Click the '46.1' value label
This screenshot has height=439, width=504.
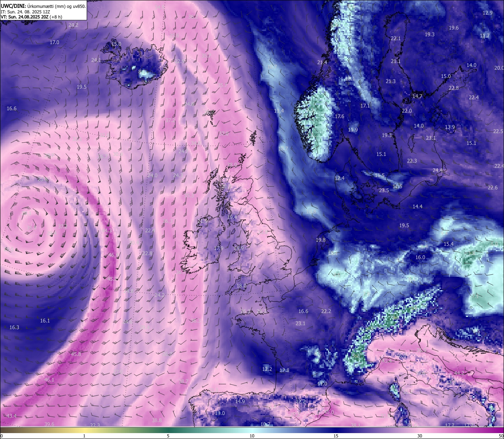49,380
